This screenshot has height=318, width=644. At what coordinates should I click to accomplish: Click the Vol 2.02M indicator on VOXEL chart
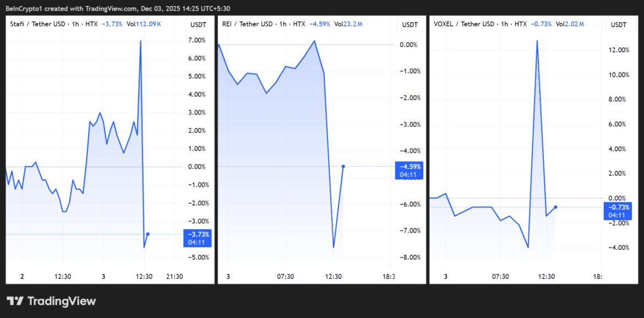point(570,24)
